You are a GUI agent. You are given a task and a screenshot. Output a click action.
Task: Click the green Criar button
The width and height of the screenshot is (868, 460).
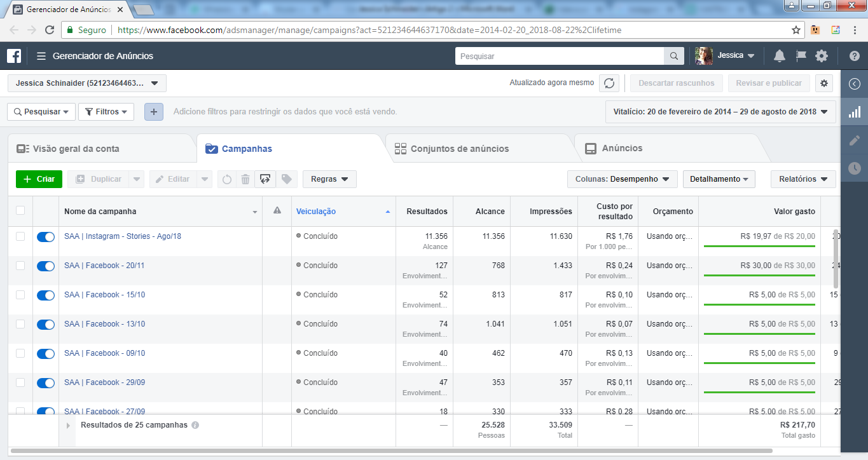coord(39,179)
